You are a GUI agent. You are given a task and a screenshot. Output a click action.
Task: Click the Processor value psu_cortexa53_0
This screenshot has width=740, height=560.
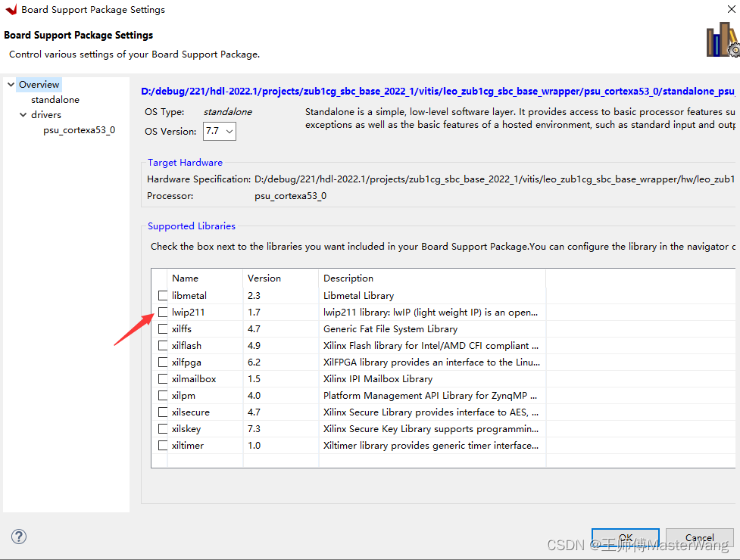[290, 196]
